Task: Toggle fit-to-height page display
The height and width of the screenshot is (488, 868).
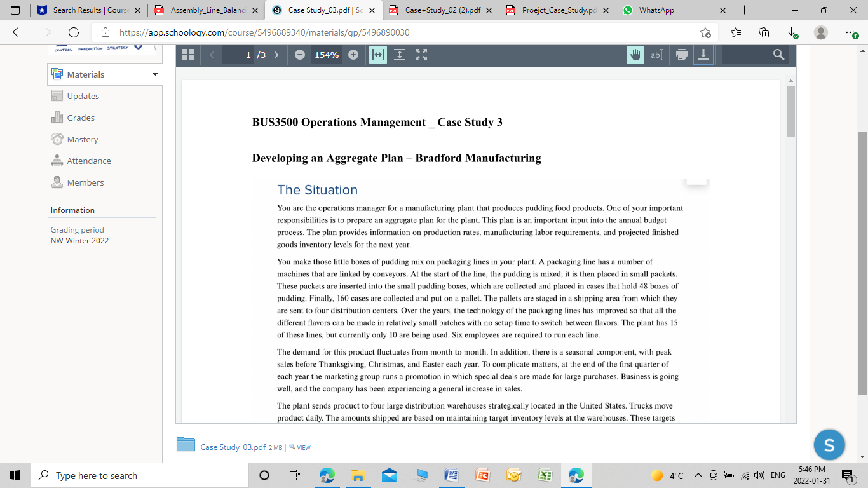Action: pyautogui.click(x=399, y=55)
